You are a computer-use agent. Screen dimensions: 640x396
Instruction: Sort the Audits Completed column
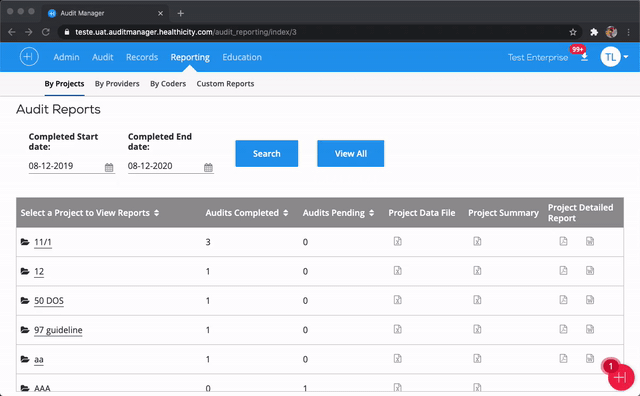286,213
